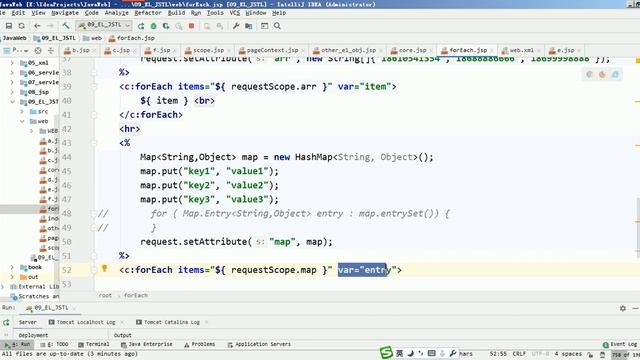Screen dimensions: 640x360
Task: Close the forEach.jsp editor tab
Action: (x=492, y=51)
